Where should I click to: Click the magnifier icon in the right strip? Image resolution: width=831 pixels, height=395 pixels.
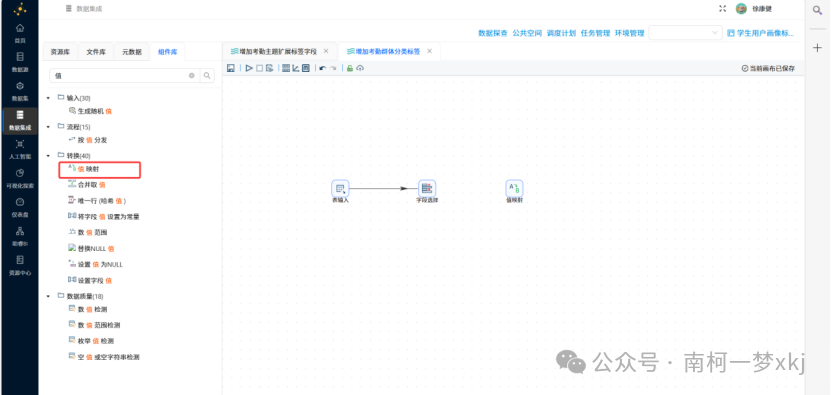coord(817,10)
